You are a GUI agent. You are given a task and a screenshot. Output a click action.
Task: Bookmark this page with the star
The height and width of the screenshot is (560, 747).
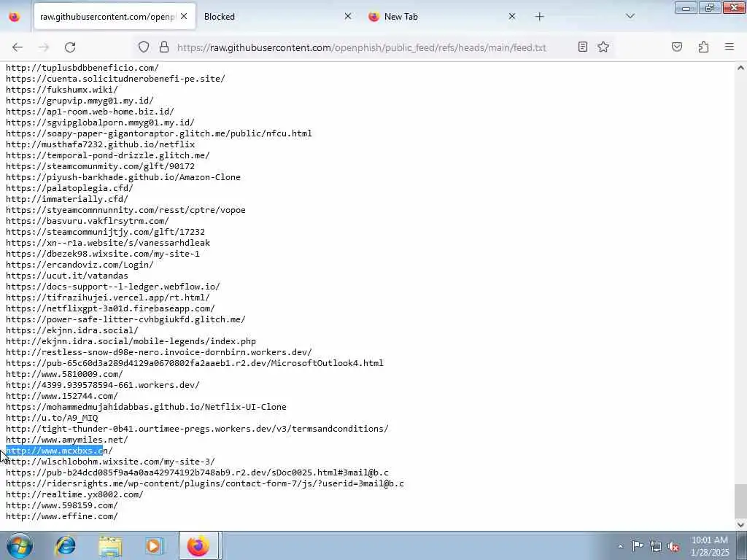[603, 47]
